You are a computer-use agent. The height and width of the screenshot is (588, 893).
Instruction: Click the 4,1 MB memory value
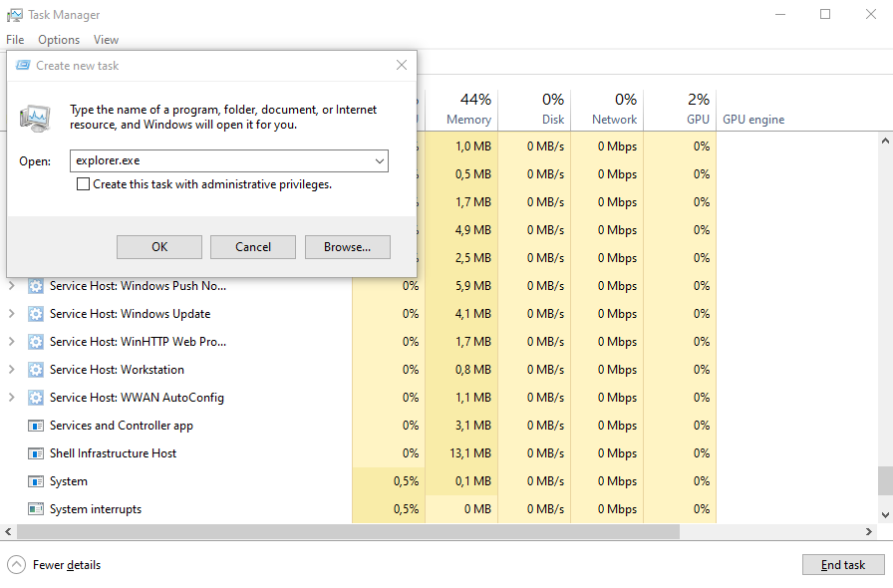click(472, 314)
